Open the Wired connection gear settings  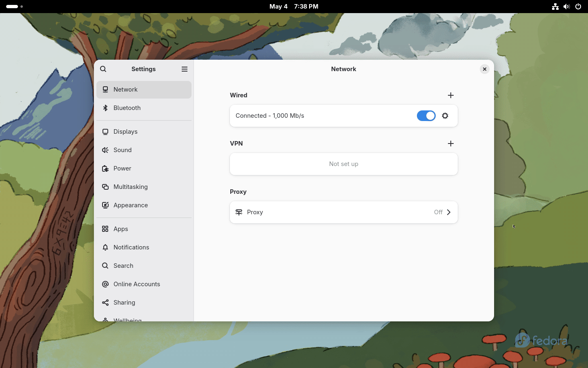pyautogui.click(x=445, y=116)
